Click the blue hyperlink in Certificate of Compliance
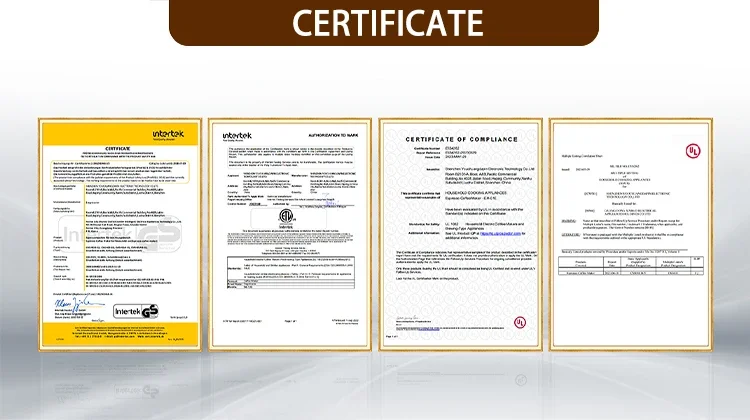Screen dimensions: 750x420 coord(500,233)
